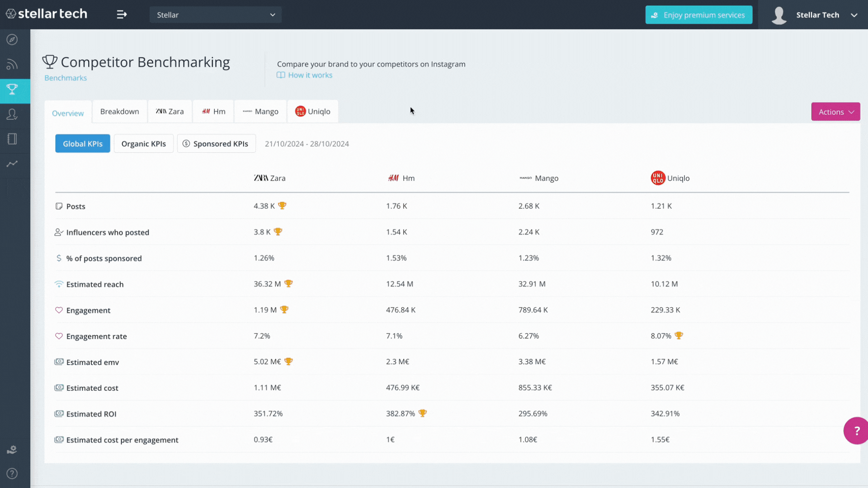Click the Influencers who posted icon
Image resolution: width=868 pixels, height=488 pixels.
pyautogui.click(x=59, y=232)
